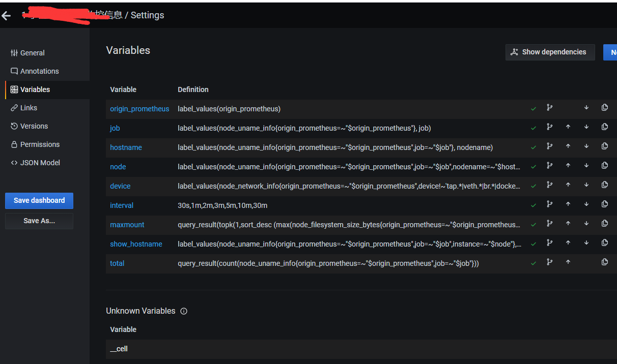Click the Save As... button
The width and height of the screenshot is (617, 364).
[39, 221]
